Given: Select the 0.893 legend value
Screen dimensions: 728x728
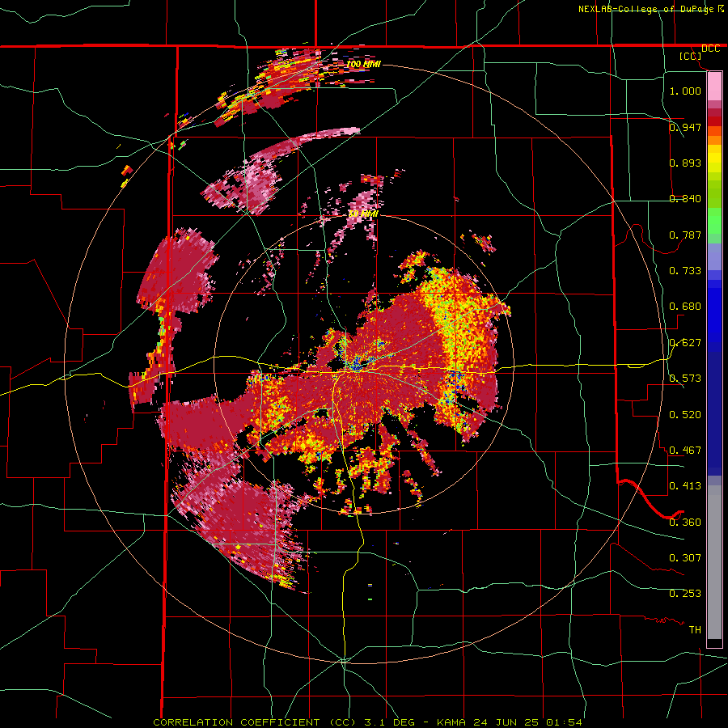Looking at the screenshot, I should [x=685, y=163].
